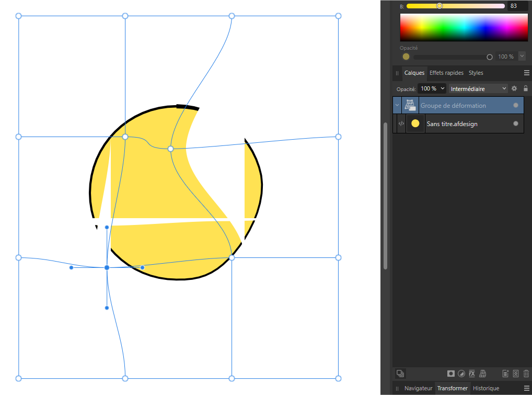The width and height of the screenshot is (532, 395).
Task: Click the Groupe de déformation mesh thumbnail icon
Action: [410, 105]
